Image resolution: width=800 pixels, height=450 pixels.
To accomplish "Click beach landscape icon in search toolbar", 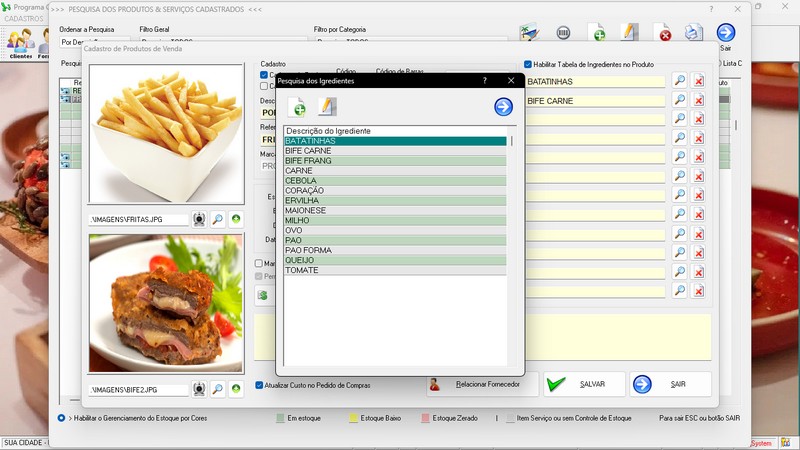I will [x=530, y=33].
